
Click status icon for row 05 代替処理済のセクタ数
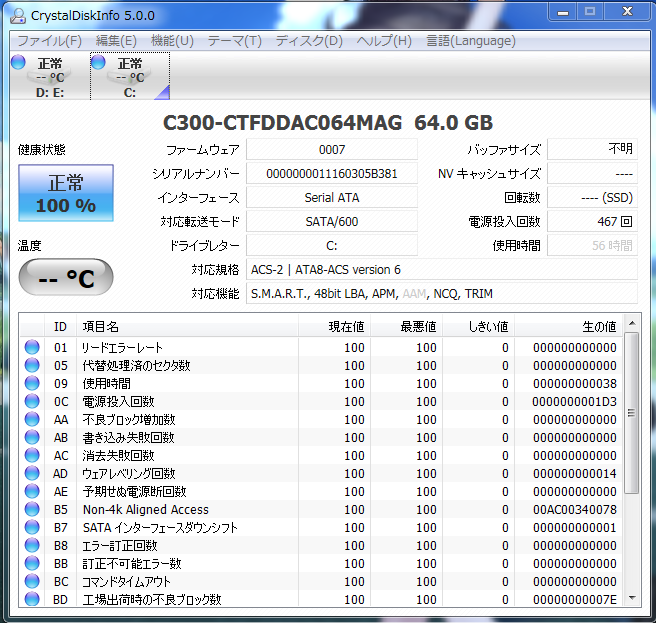32,365
